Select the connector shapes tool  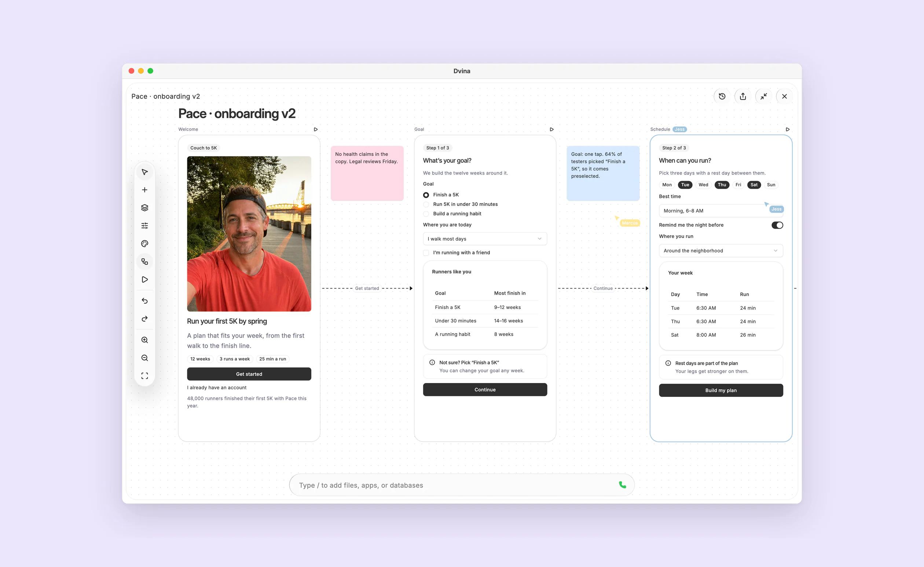pyautogui.click(x=144, y=262)
